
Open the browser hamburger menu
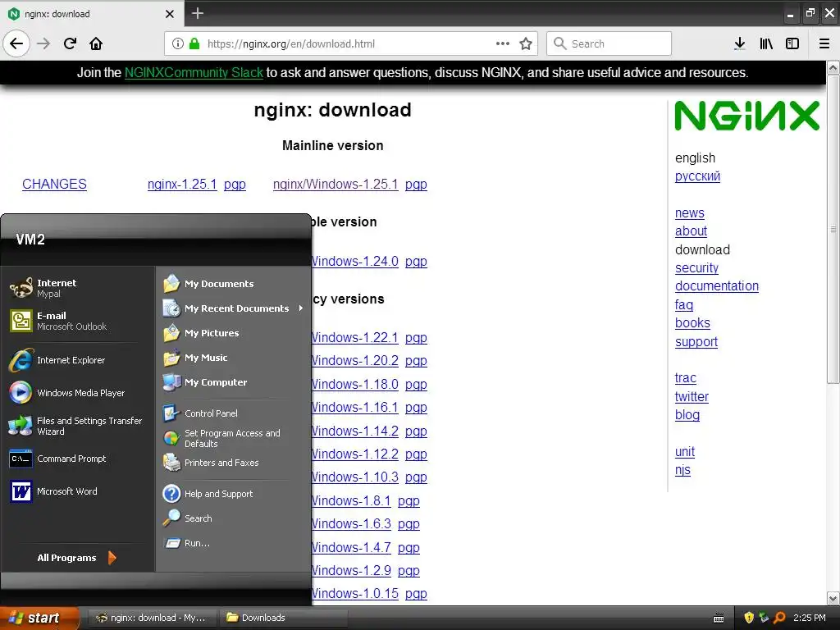coord(824,43)
